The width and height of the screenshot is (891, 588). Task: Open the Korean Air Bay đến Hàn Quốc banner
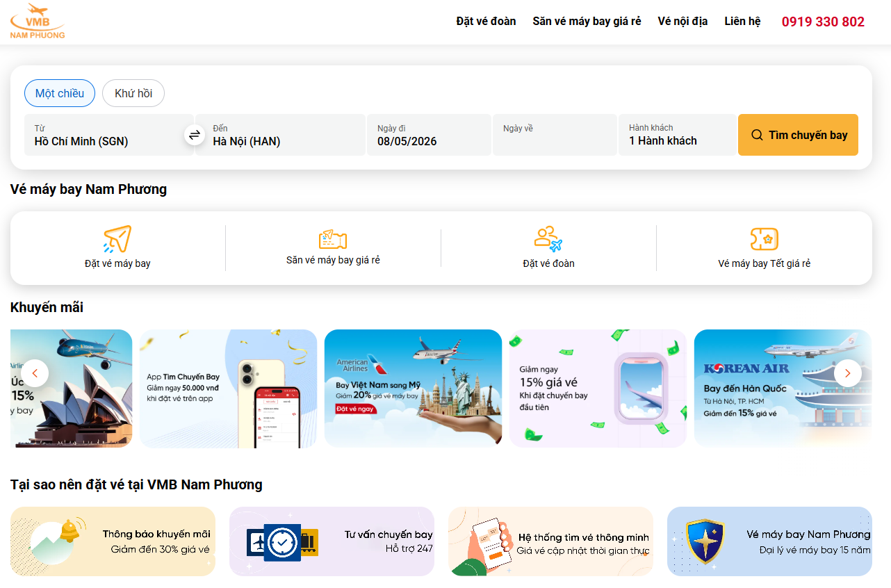pos(783,389)
